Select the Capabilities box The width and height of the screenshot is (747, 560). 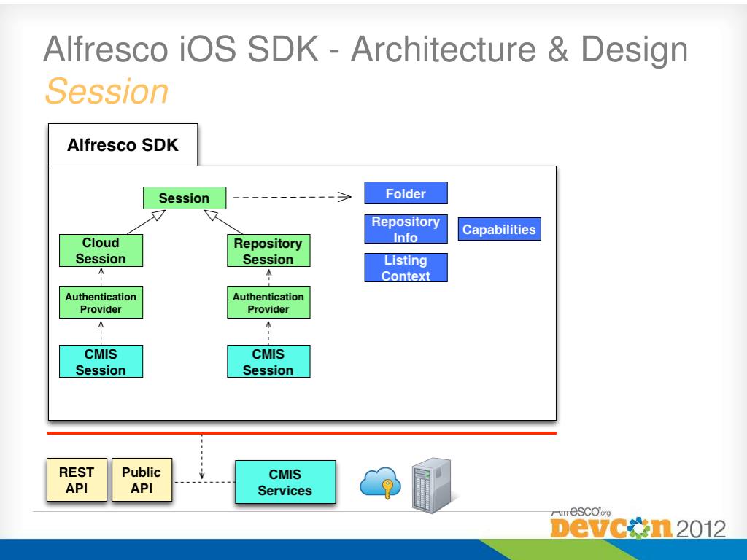pos(499,229)
